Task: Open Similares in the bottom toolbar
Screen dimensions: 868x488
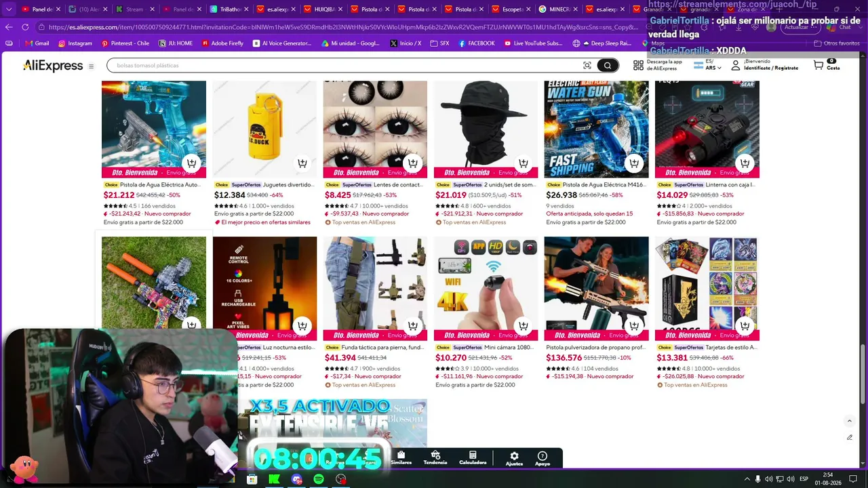Action: coord(401,458)
